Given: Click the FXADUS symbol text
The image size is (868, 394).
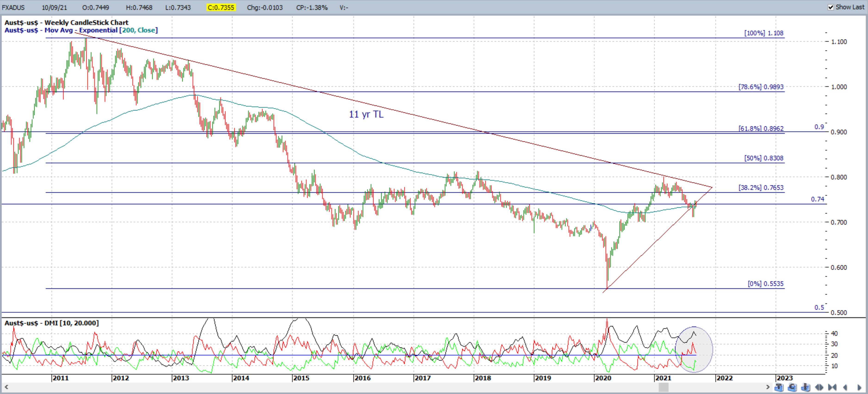Looking at the screenshot, I should point(13,7).
